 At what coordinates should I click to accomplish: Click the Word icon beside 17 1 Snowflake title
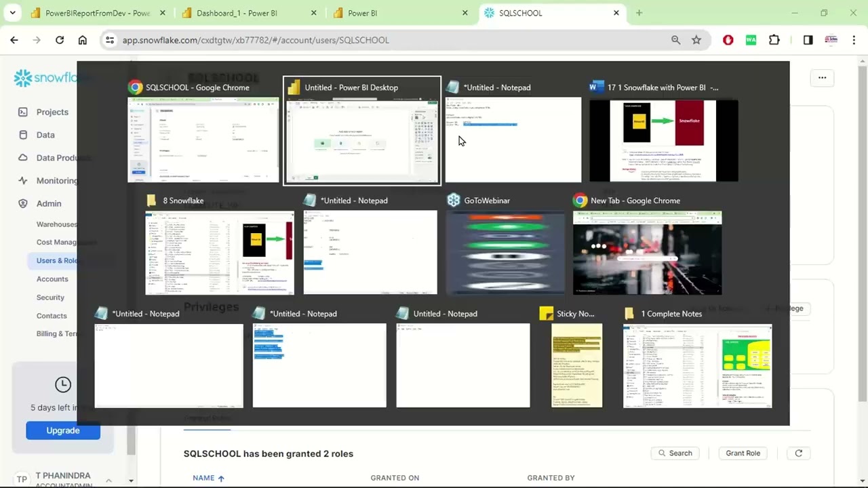[x=597, y=87]
